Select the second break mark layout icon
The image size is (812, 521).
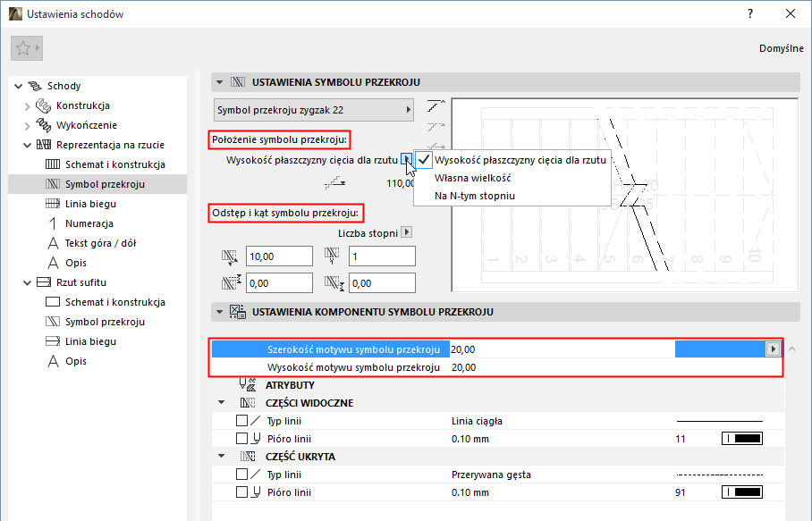[436, 126]
